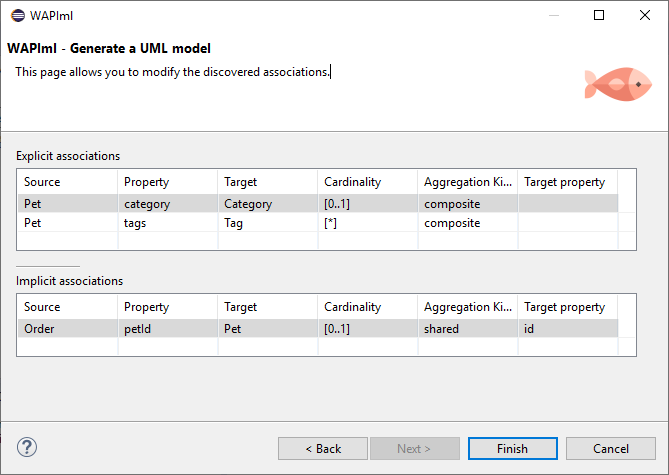
Task: Go back with the Back button
Action: click(x=323, y=449)
